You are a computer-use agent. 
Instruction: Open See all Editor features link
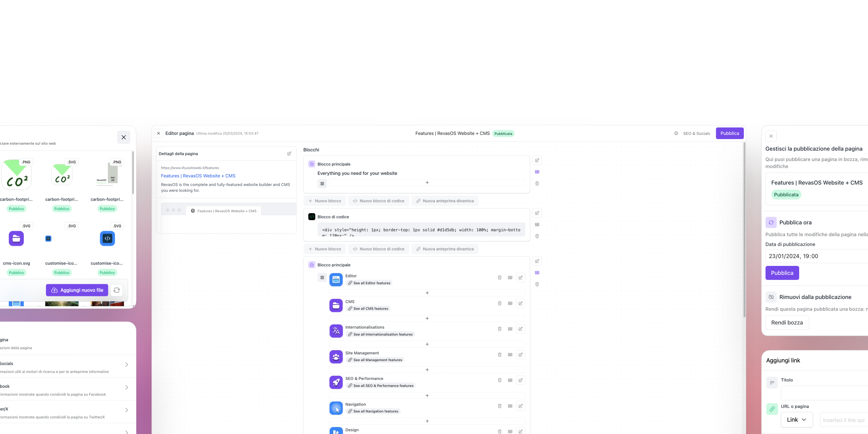coord(369,283)
